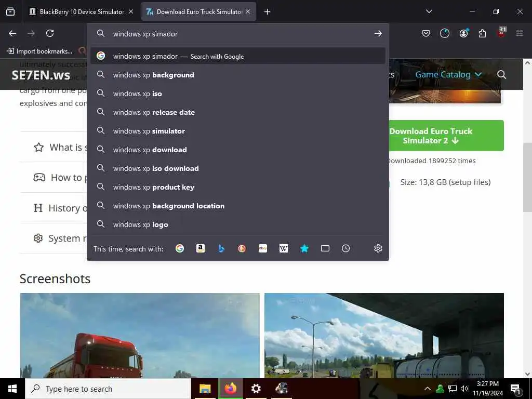This screenshot has width=532, height=399.
Task: Click the address bar text field
Action: [x=237, y=34]
